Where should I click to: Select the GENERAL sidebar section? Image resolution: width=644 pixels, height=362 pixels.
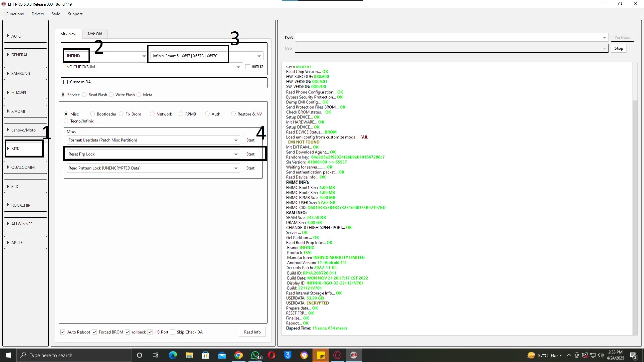(x=26, y=55)
